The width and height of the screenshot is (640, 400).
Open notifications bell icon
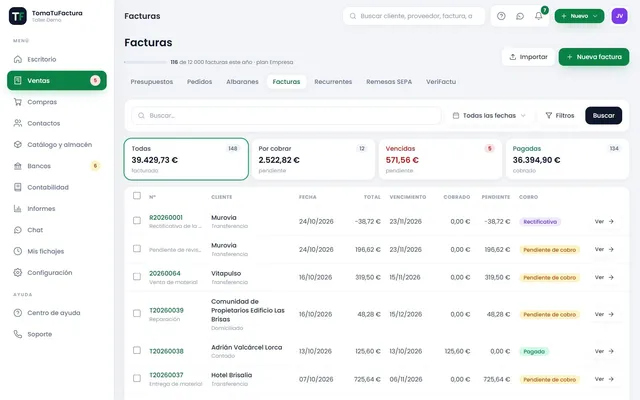click(x=539, y=16)
